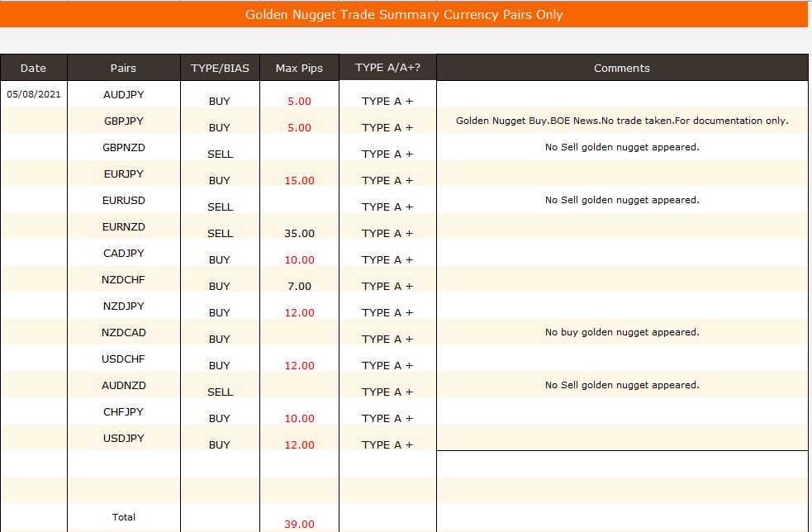Click the TYPE A/A+? column header
The image size is (812, 532).
[388, 68]
